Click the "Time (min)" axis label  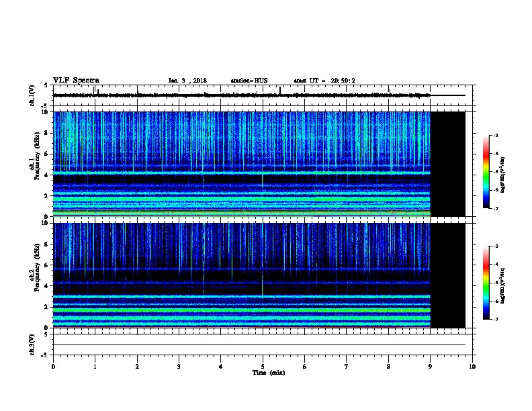[x=269, y=373]
